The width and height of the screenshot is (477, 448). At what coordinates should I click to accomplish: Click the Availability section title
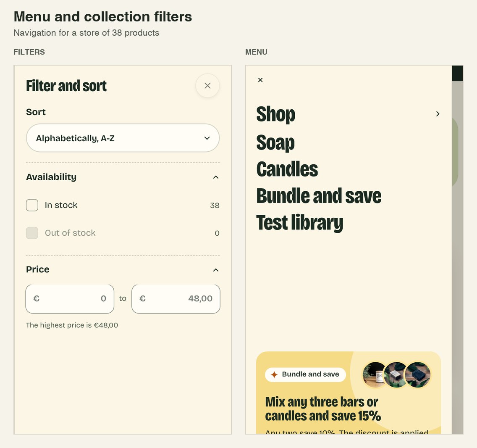click(51, 177)
